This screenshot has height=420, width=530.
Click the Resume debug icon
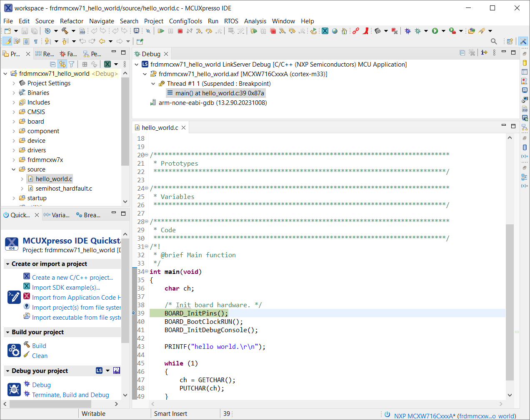click(x=161, y=31)
